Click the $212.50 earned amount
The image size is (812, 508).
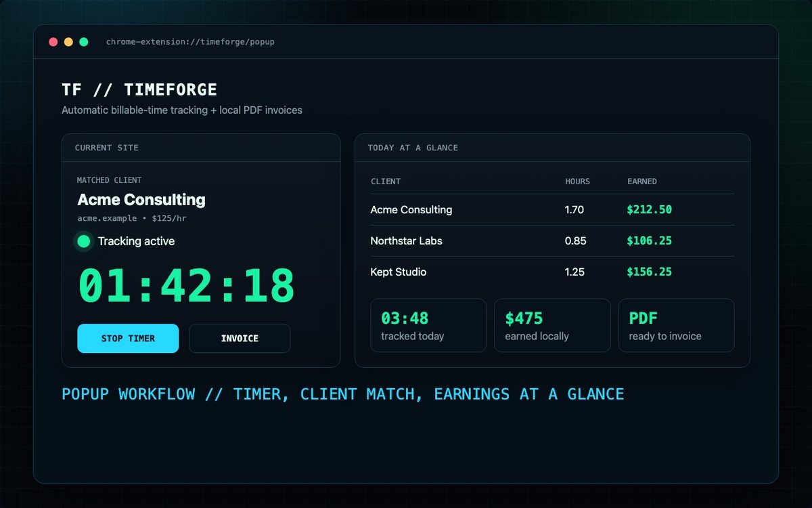tap(650, 210)
